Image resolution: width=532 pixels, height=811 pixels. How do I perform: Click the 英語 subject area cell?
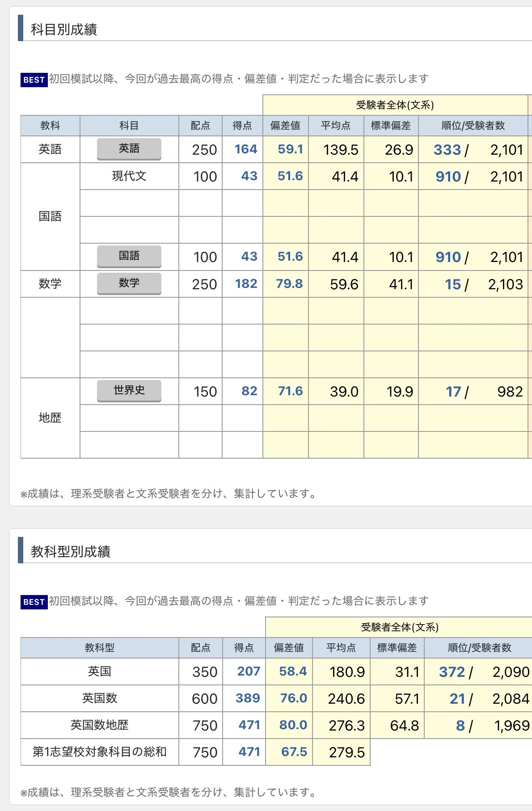[50, 149]
